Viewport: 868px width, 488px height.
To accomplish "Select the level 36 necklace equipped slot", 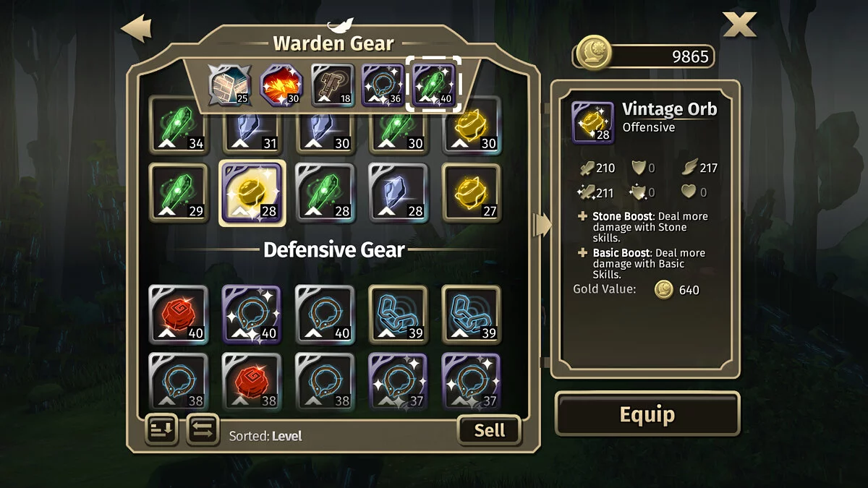I will (383, 85).
